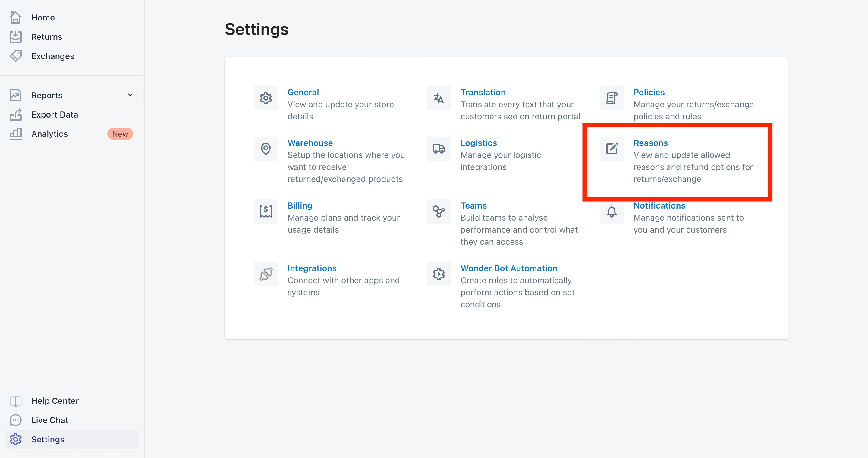Click the New badge beside Analytics

click(120, 134)
